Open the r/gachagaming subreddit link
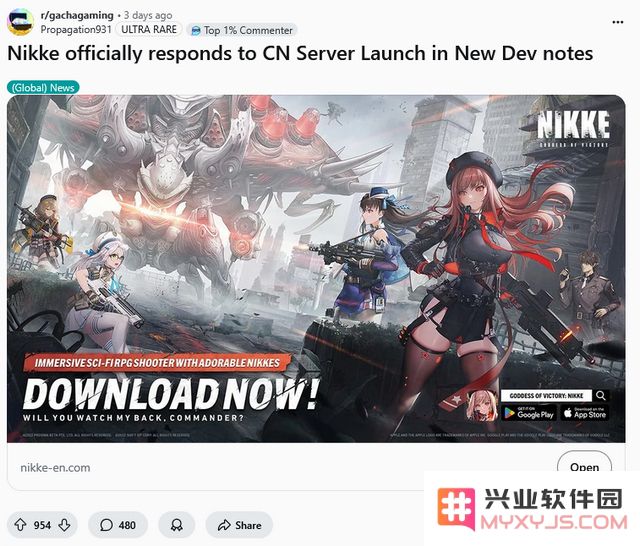 [x=77, y=16]
